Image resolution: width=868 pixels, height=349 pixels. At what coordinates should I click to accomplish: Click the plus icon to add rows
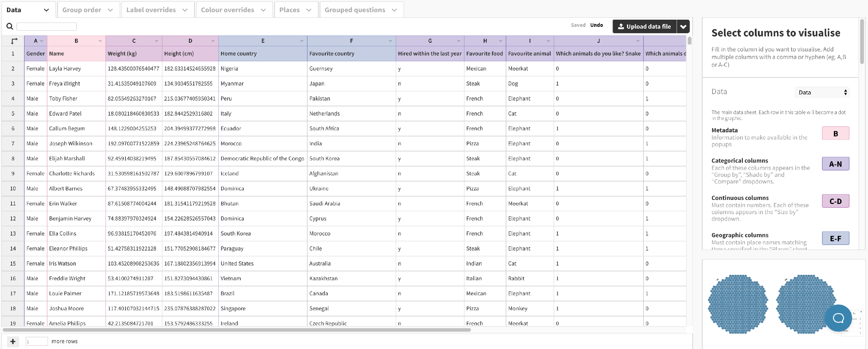[x=13, y=341]
